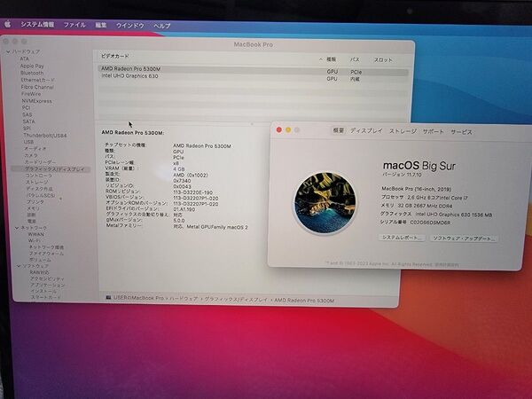532x399 pixels.
Task: Collapse the ソフトウェア section
Action: 19,266
